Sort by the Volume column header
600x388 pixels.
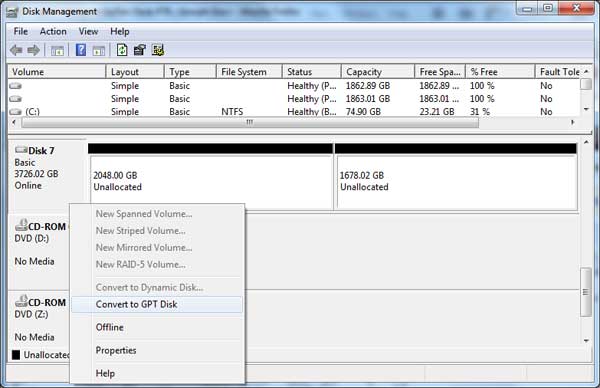[x=57, y=72]
